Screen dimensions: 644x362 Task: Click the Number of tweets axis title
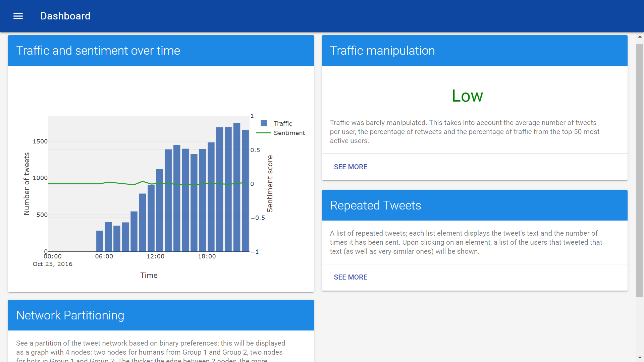[x=26, y=184]
